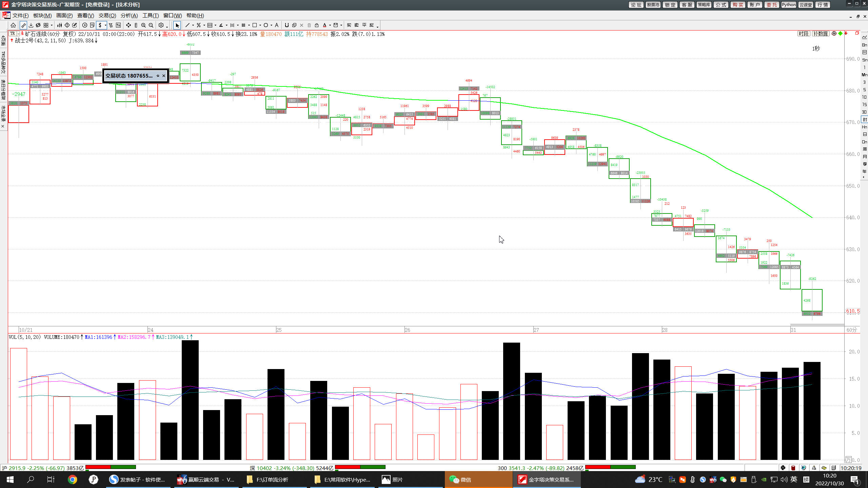The height and width of the screenshot is (488, 868).
Task: Expand the line tool dropdown arrow
Action: [193, 25]
